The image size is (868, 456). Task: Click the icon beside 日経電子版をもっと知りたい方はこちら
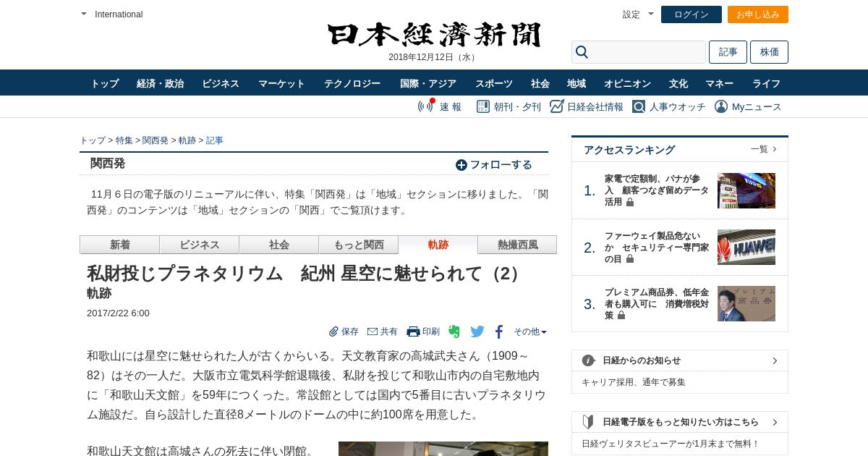[588, 422]
